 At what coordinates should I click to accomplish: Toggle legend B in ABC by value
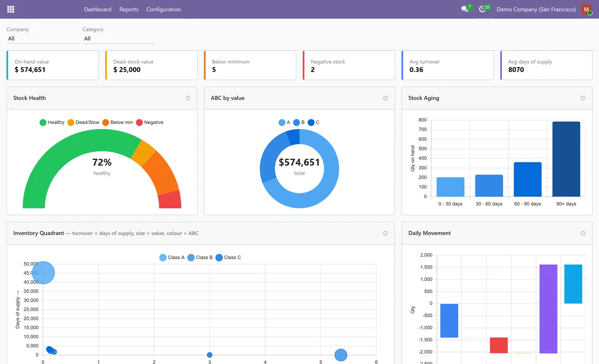(x=299, y=122)
